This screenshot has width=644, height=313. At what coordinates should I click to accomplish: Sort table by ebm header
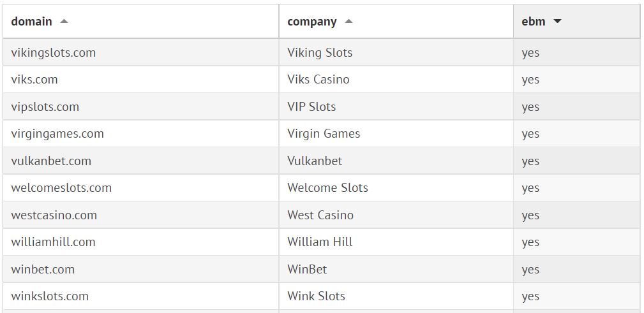click(x=534, y=21)
